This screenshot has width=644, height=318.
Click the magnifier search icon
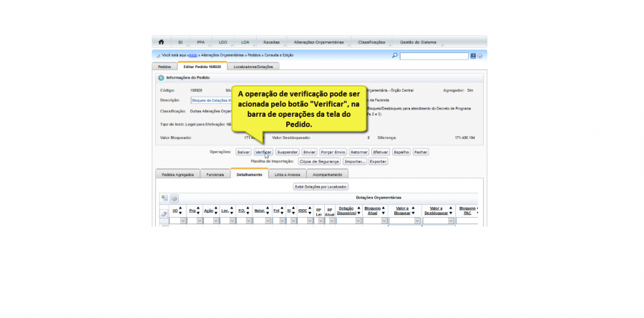pyautogui.click(x=395, y=55)
